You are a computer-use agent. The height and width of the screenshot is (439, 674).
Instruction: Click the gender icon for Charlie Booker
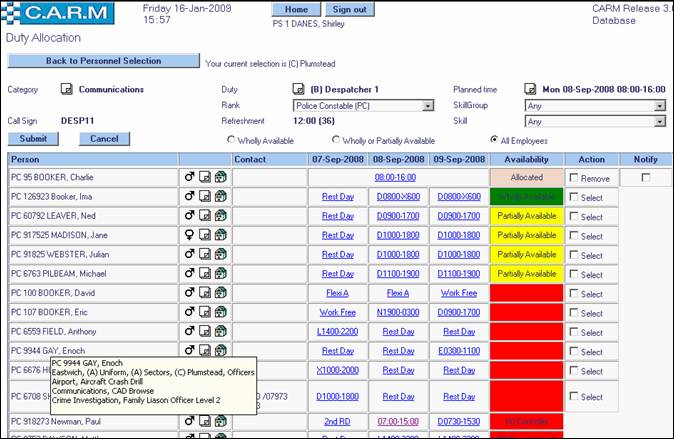tap(189, 178)
